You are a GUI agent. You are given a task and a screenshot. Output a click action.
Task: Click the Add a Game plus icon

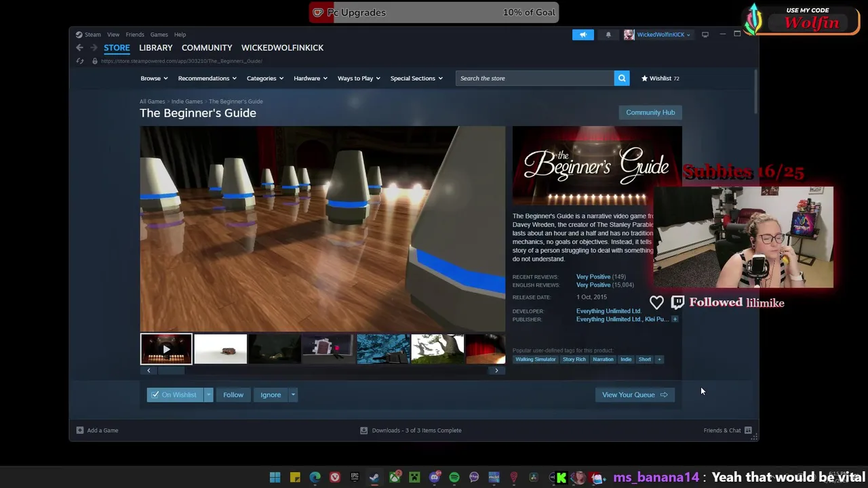click(x=80, y=430)
